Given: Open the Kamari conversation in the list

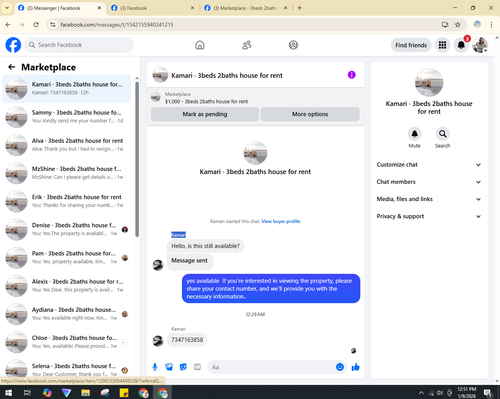Looking at the screenshot, I should (67, 89).
